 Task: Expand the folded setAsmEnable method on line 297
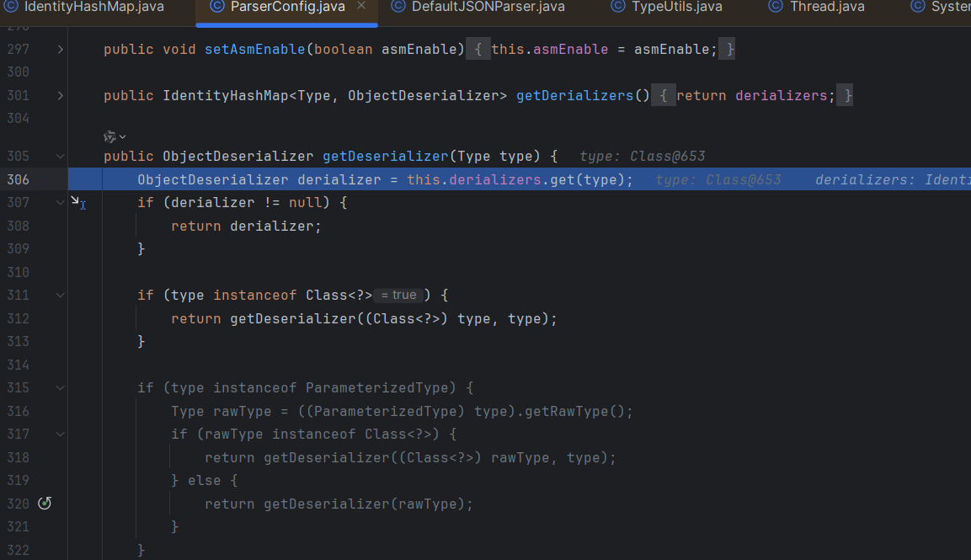pos(60,50)
